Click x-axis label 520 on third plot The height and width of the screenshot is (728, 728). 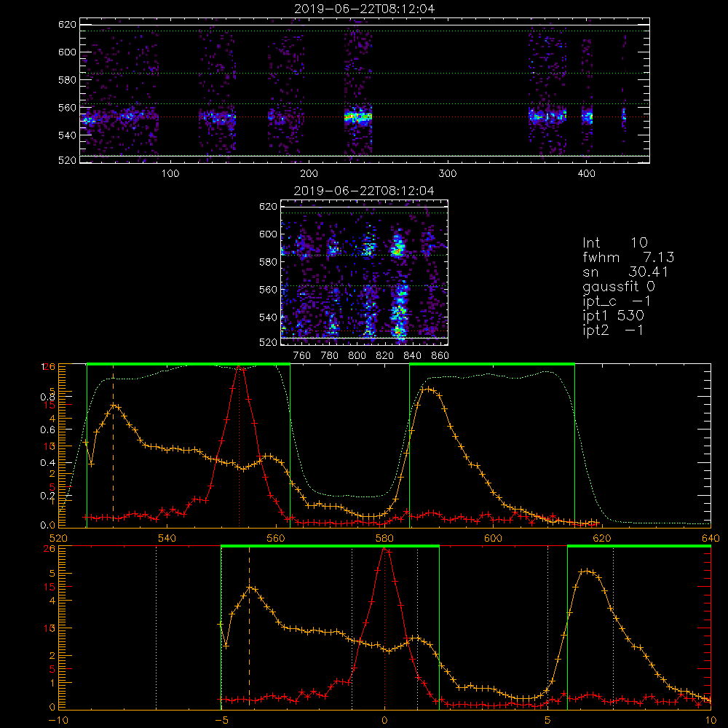pyautogui.click(x=58, y=538)
